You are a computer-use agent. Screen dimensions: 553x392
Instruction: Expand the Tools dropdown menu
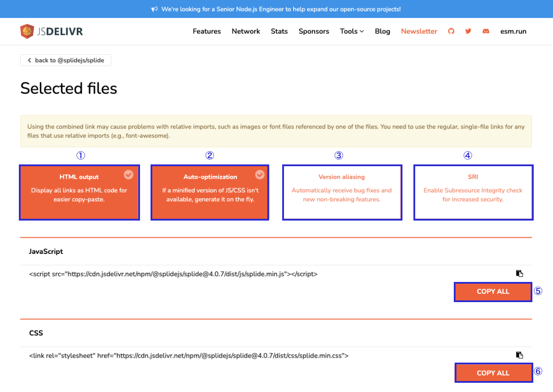pos(352,31)
